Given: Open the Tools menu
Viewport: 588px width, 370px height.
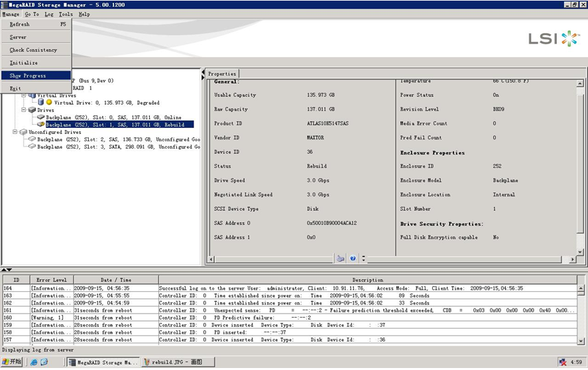Looking at the screenshot, I should (x=66, y=14).
